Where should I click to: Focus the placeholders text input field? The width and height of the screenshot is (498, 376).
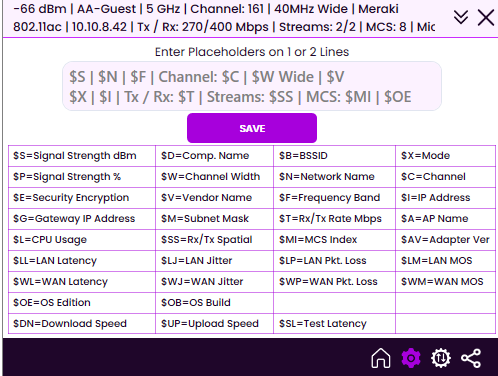point(252,86)
